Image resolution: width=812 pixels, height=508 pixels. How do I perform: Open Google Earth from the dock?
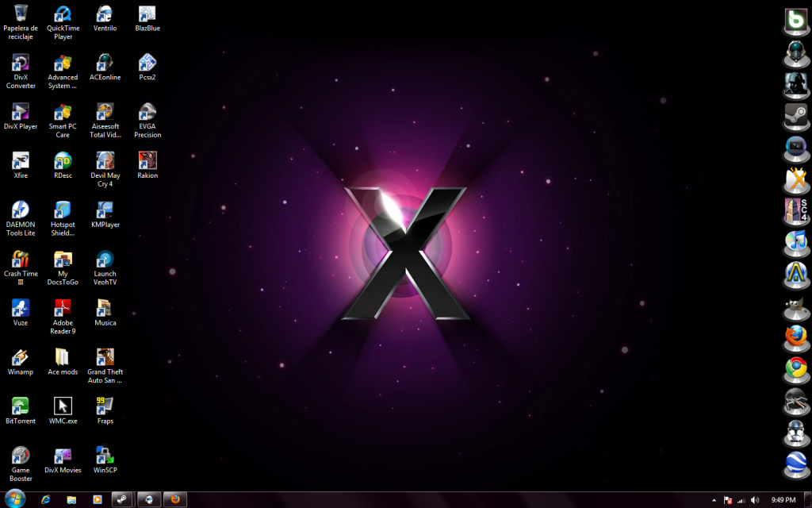(x=796, y=465)
